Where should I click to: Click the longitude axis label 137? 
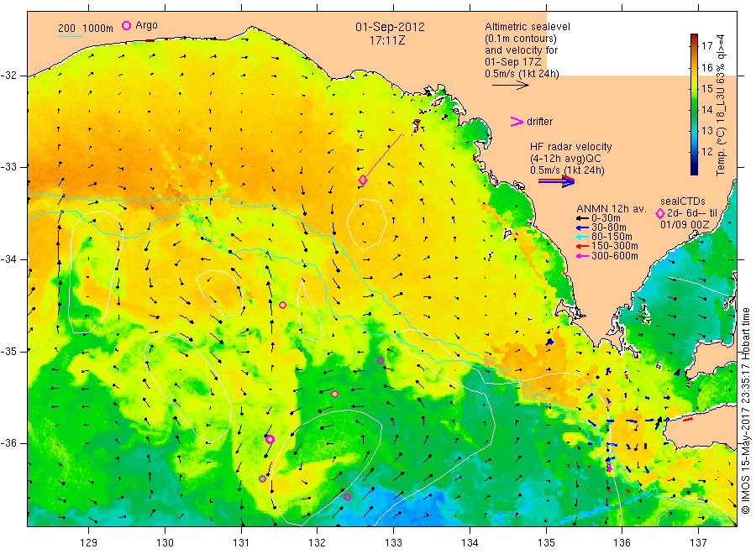698,543
